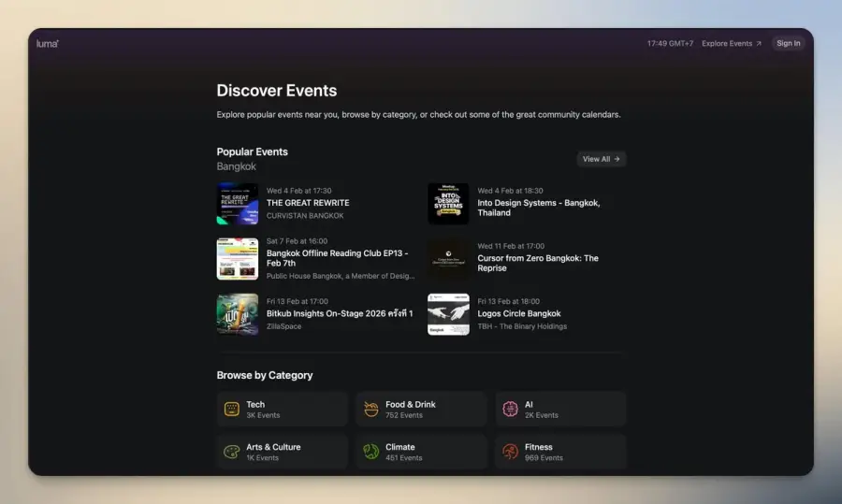Click the Food & Drink category label
Viewport: 842px width, 504px height.
click(411, 404)
